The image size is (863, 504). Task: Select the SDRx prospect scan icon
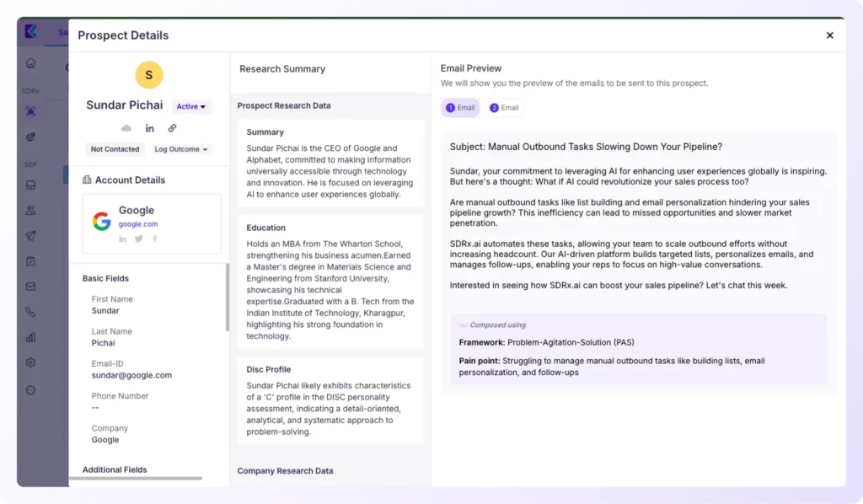(x=31, y=112)
